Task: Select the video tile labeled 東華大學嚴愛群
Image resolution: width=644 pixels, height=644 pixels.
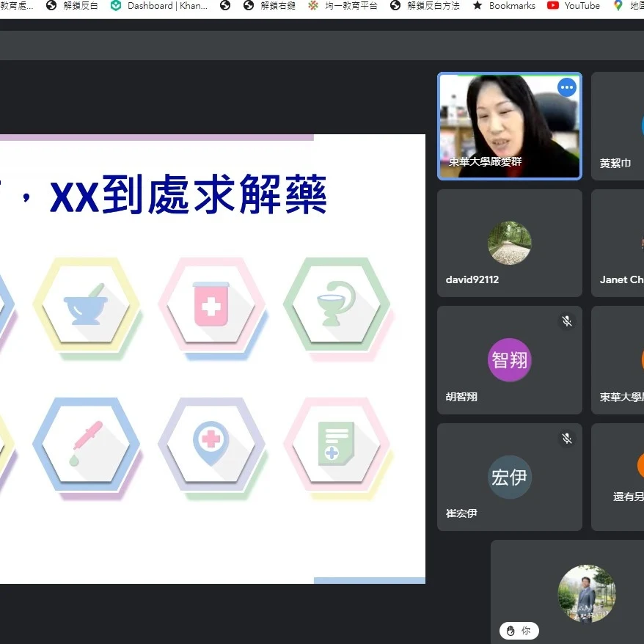Action: point(509,126)
